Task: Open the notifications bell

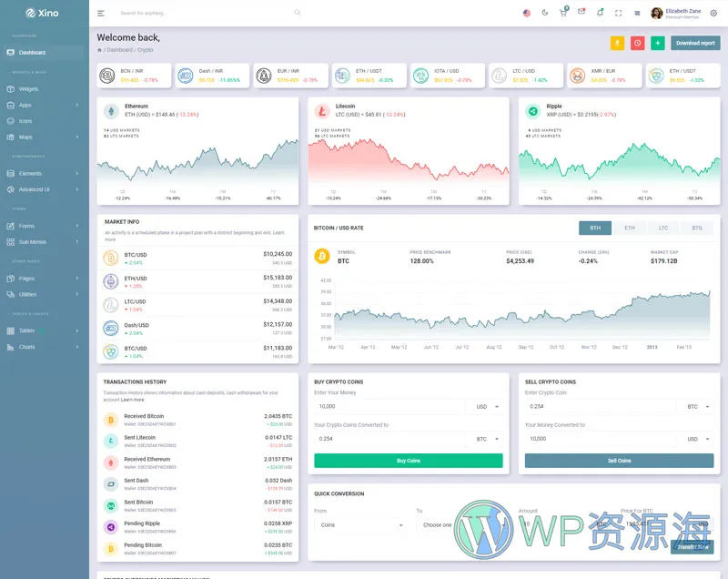Action: tap(600, 13)
